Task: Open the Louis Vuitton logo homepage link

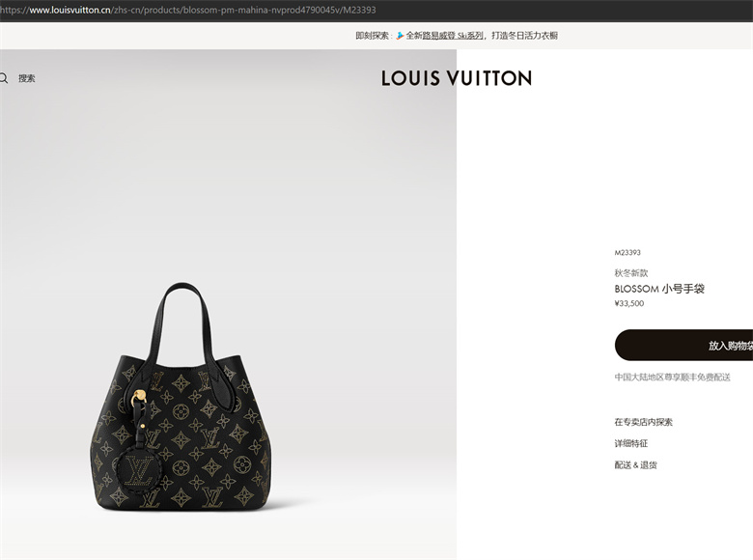Action: click(x=457, y=79)
